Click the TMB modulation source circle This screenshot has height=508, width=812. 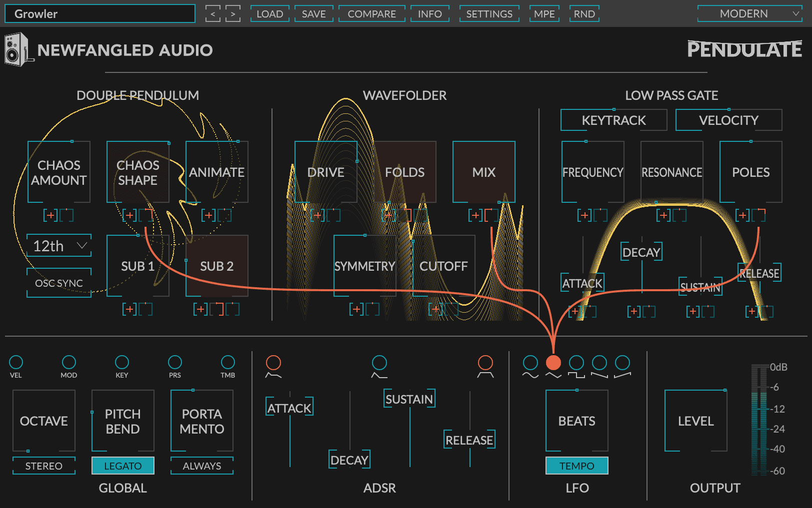(x=227, y=363)
